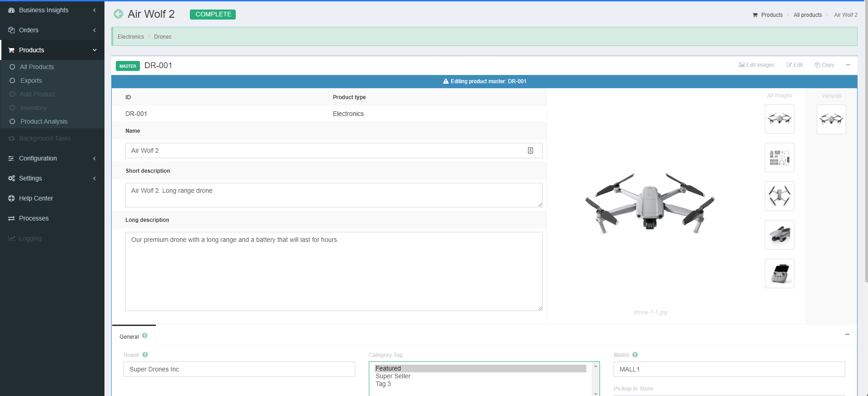The image size is (868, 396).
Task: Click the icon inside Name field
Action: tap(530, 150)
